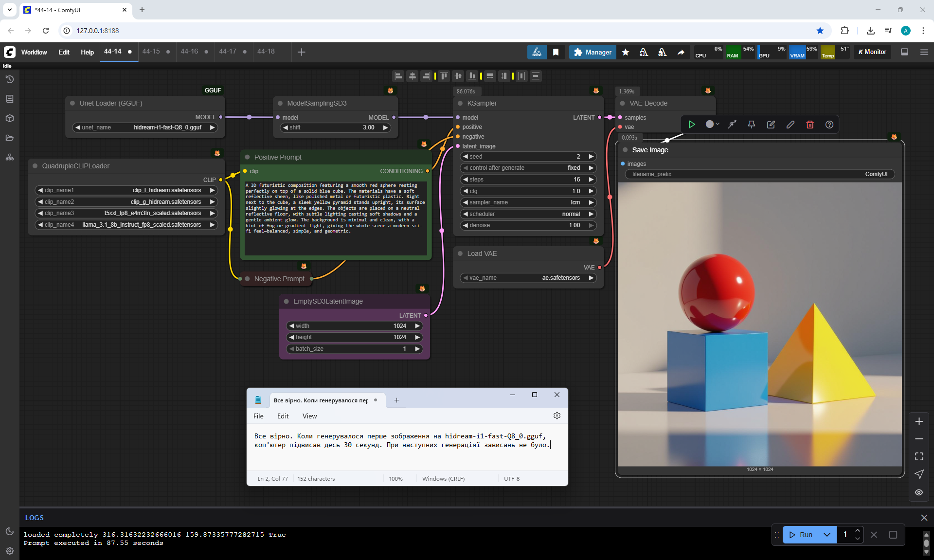Click the denoise slider in KSampler
Screen dimensions: 934x560
pyautogui.click(x=528, y=225)
